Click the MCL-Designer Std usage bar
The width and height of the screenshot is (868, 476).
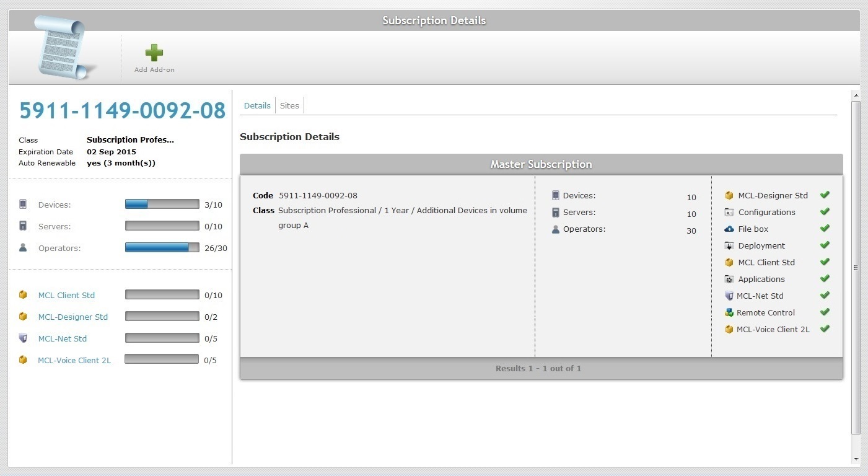pyautogui.click(x=162, y=316)
